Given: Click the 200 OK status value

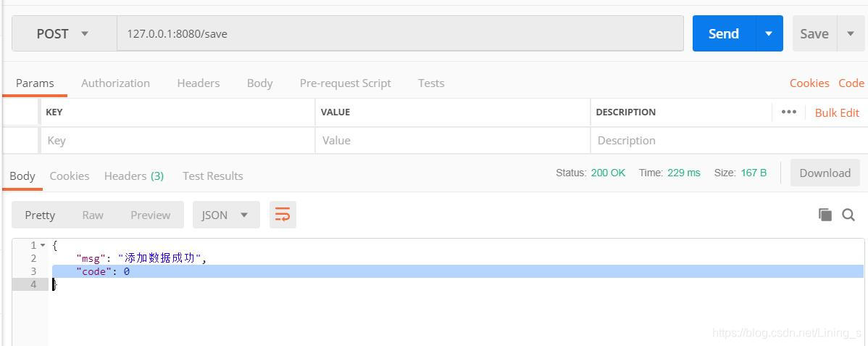Looking at the screenshot, I should click(x=608, y=173).
